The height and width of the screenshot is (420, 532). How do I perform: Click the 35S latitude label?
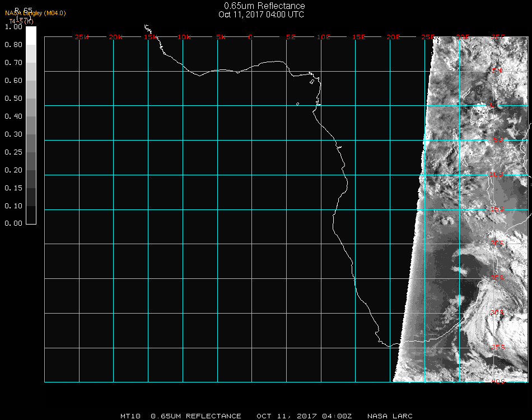[497, 347]
